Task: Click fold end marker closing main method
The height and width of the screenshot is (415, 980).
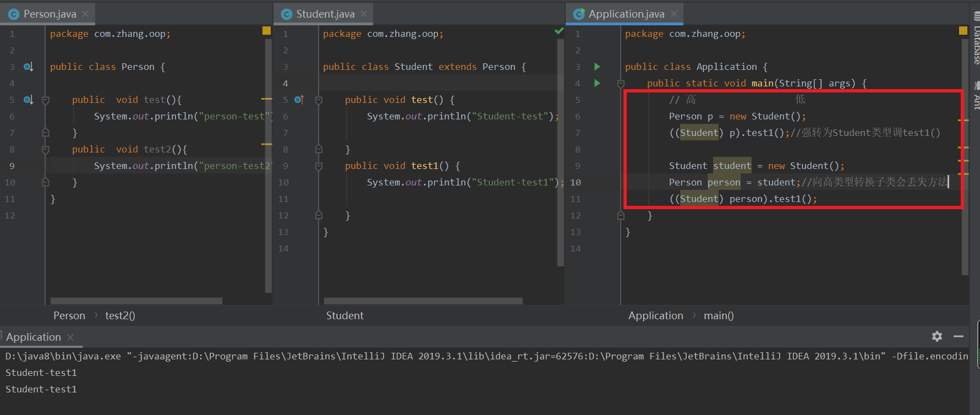Action: click(x=621, y=215)
